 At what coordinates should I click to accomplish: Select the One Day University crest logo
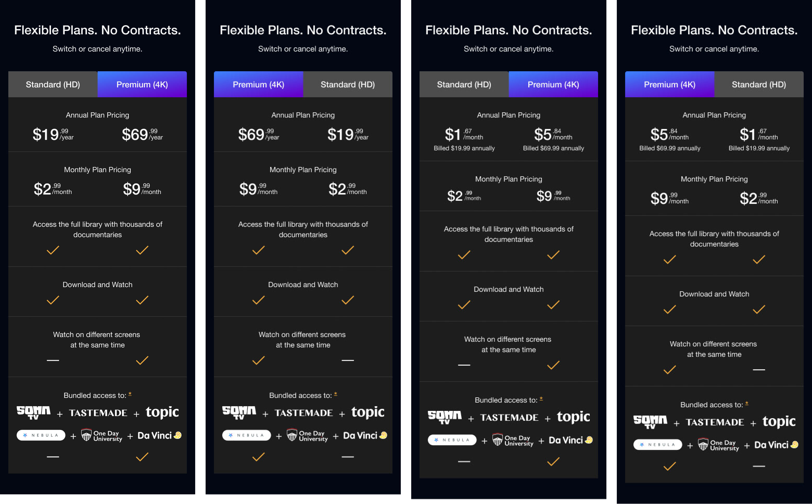[101, 435]
